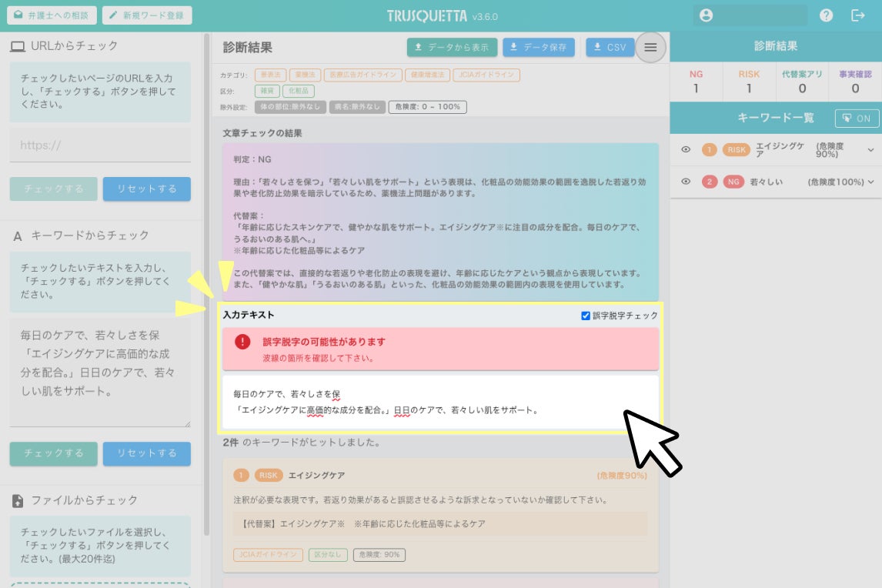The image size is (882, 588).
Task: Click the red error alert icon
Action: (242, 342)
